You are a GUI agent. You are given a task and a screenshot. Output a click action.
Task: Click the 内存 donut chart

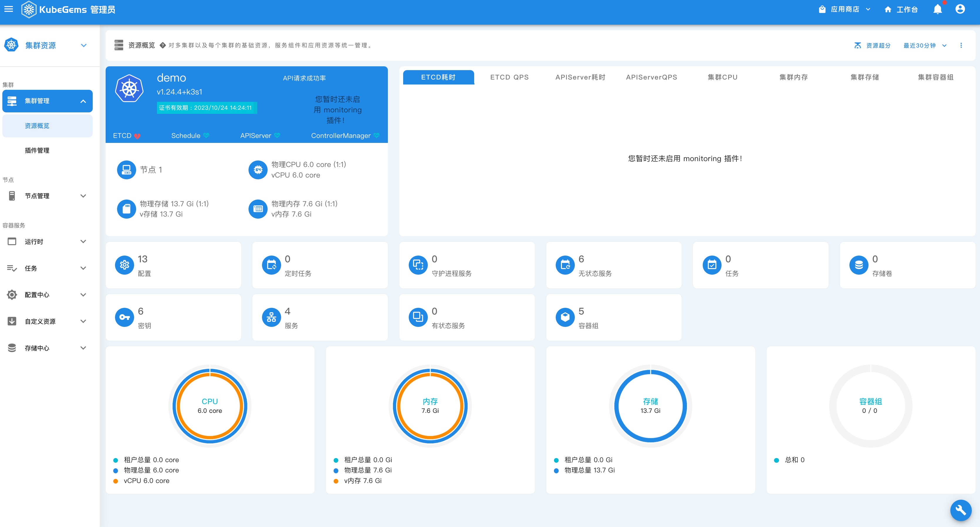click(x=430, y=406)
